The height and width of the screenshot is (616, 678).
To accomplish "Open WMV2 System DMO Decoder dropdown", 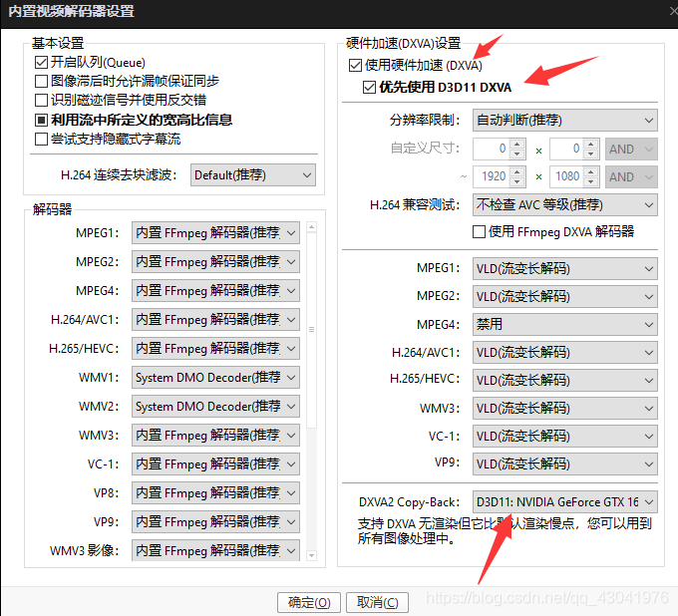I will (215, 407).
